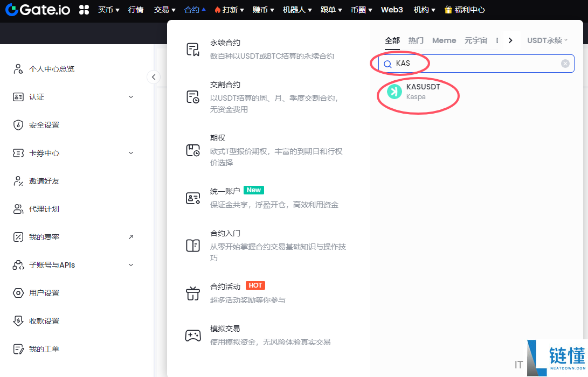This screenshot has height=377, width=588.
Task: Collapse the sidebar with arrow button
Action: 154,77
